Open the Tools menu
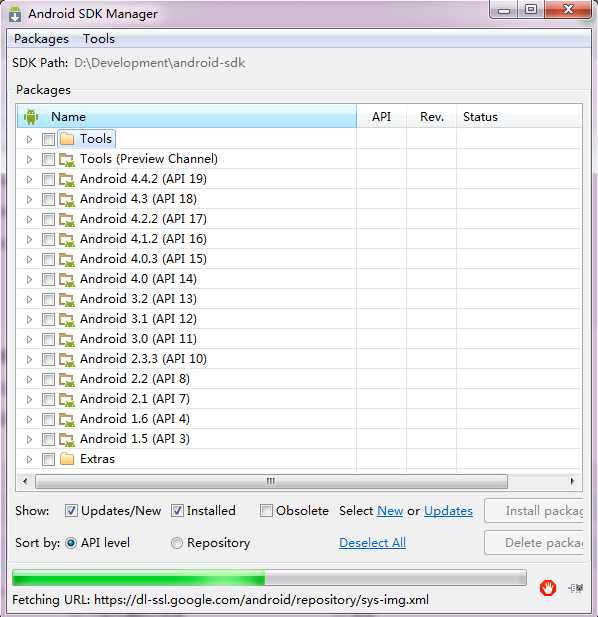This screenshot has width=598, height=617. (x=99, y=39)
